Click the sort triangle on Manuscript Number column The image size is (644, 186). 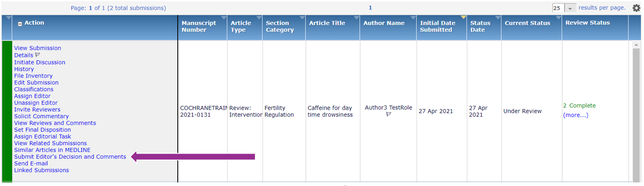pos(223,18)
